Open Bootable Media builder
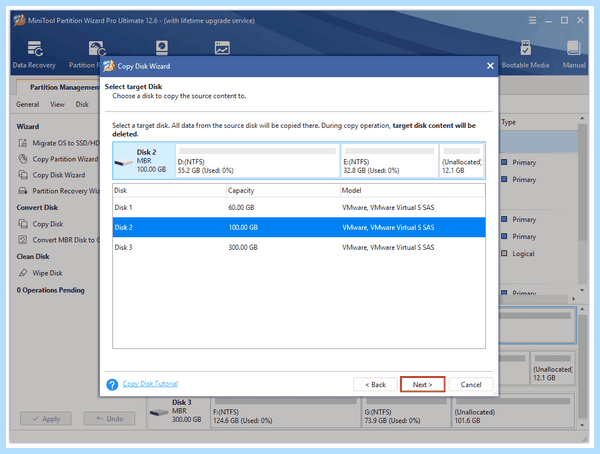Viewport: 600px width, 454px height. (525, 55)
